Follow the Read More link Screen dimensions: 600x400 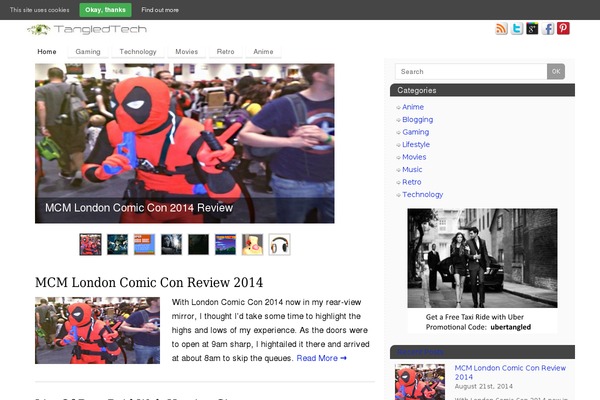[x=321, y=358]
